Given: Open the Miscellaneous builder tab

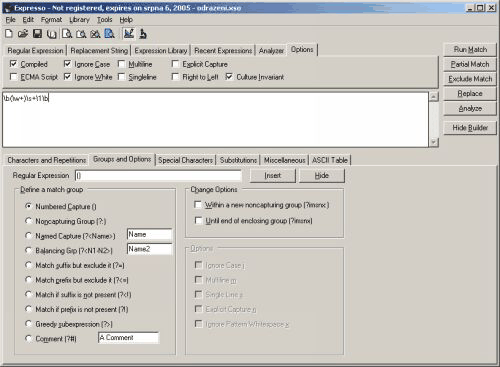Looking at the screenshot, I should click(284, 160).
